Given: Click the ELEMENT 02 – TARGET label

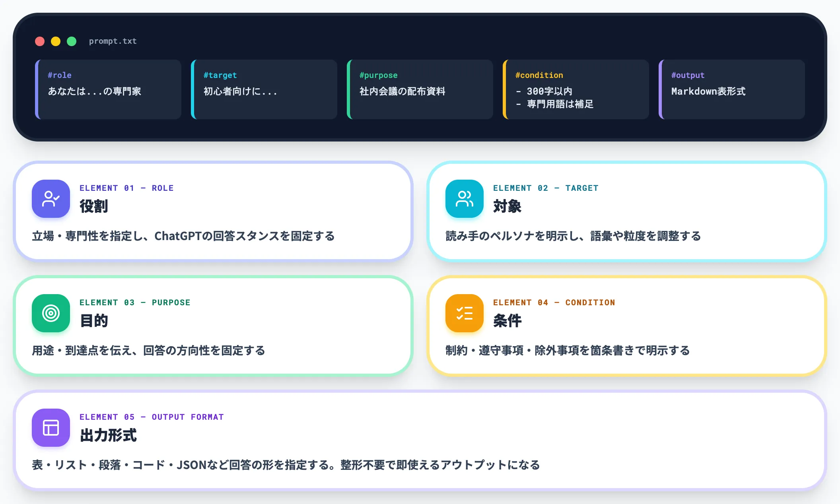Looking at the screenshot, I should [x=546, y=188].
